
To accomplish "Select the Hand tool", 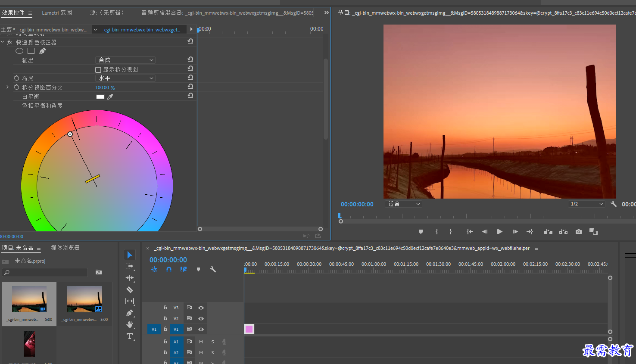I will pyautogui.click(x=130, y=324).
